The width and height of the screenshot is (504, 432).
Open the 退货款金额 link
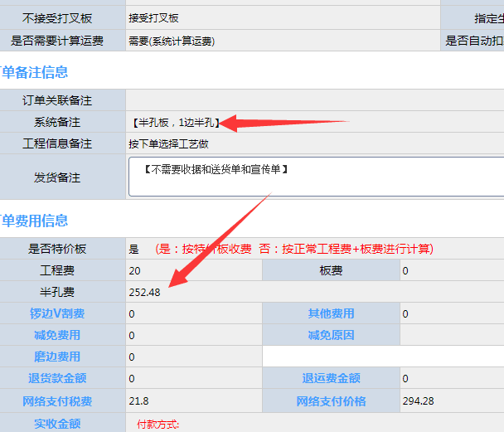56,378
